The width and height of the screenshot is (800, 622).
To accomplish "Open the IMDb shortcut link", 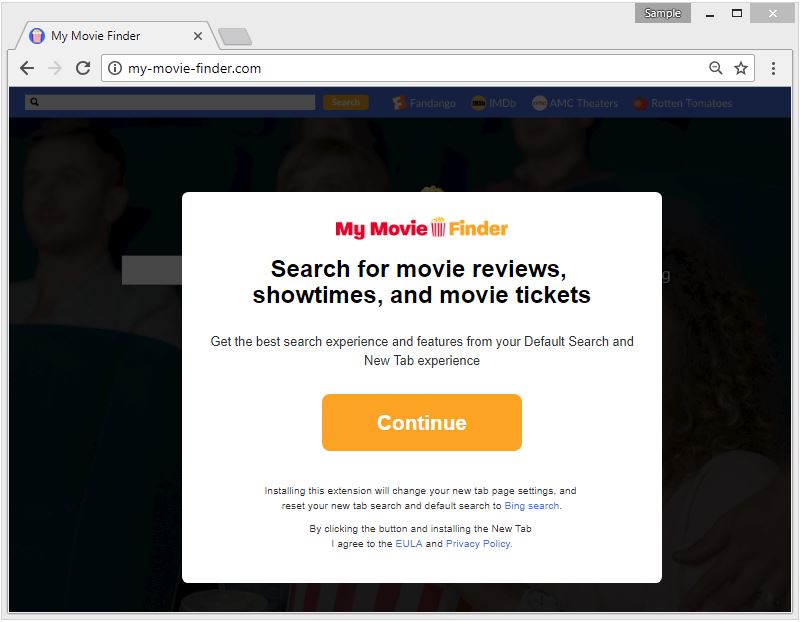I will click(493, 103).
